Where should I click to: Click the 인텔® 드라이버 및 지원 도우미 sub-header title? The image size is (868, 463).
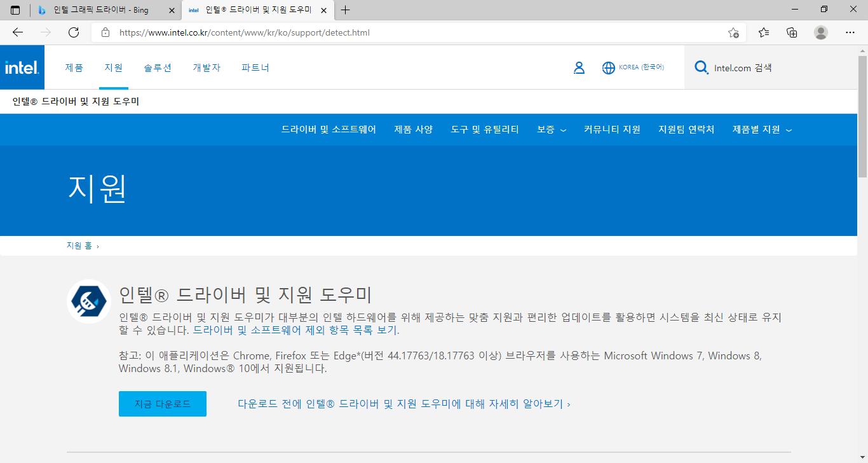tap(76, 102)
